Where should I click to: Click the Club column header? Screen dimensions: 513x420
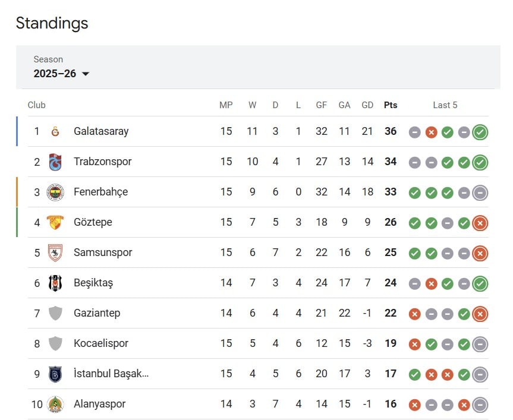coord(36,105)
